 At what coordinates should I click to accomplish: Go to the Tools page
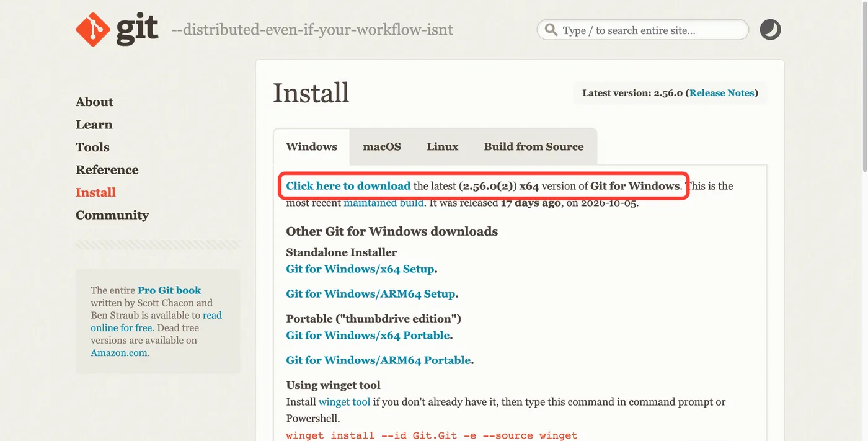pyautogui.click(x=92, y=147)
